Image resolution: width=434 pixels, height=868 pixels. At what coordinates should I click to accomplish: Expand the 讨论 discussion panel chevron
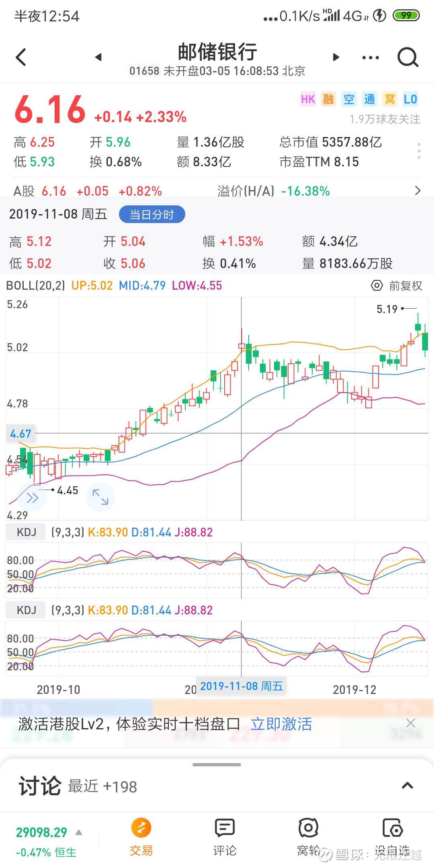click(407, 786)
